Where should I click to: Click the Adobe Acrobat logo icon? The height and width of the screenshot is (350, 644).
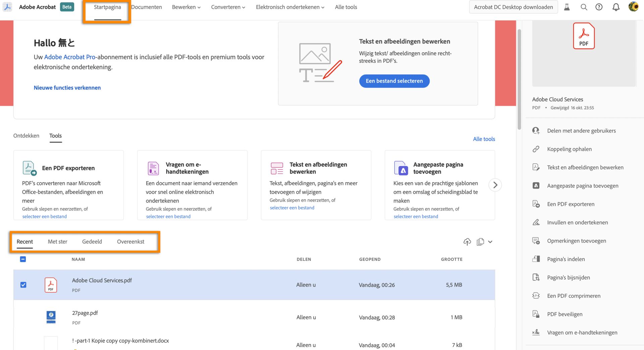click(x=7, y=7)
